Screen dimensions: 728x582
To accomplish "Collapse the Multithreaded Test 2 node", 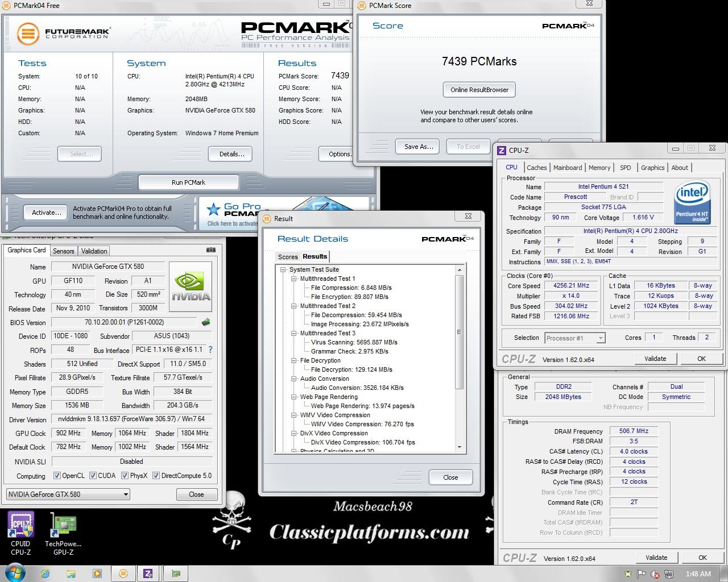I will tap(294, 306).
